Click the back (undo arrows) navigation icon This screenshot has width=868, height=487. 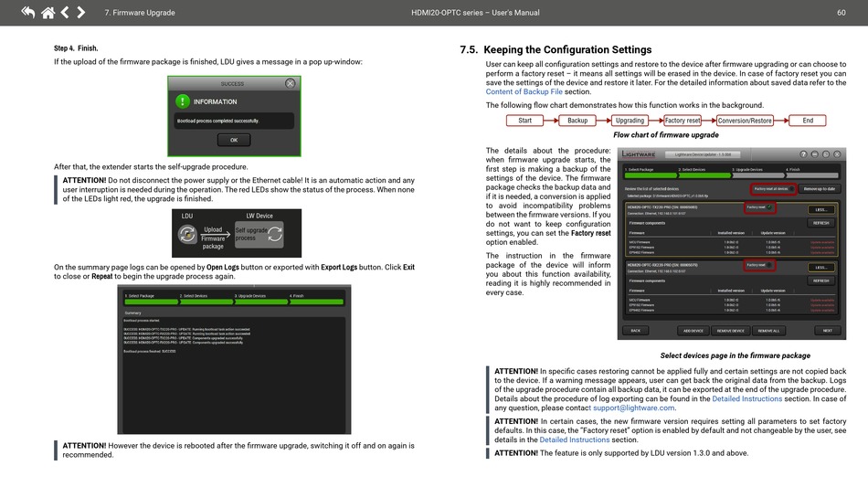pos(27,12)
